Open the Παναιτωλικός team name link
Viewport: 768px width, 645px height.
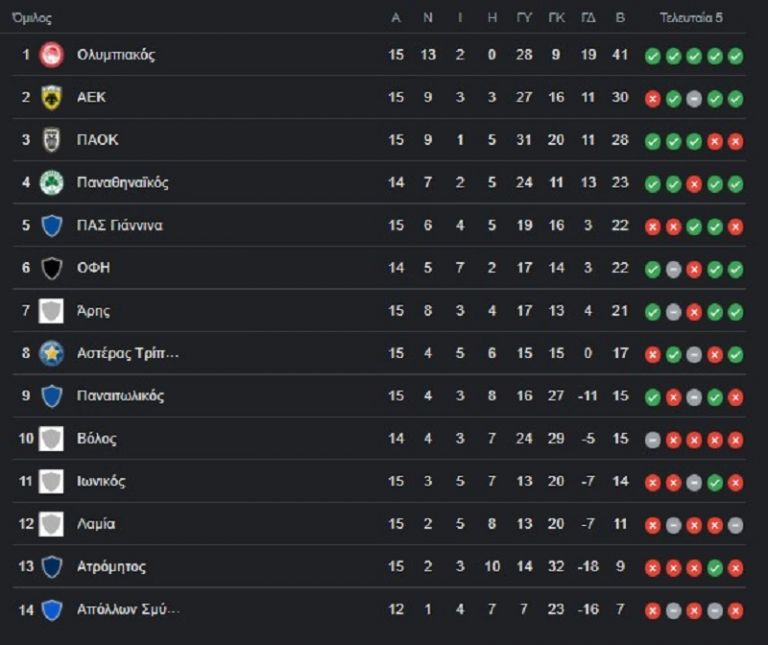120,395
